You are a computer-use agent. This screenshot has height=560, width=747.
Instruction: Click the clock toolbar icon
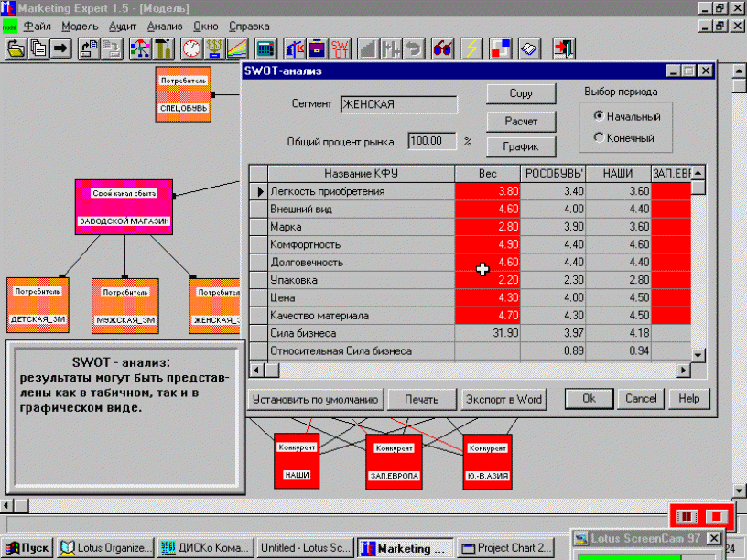pos(191,48)
